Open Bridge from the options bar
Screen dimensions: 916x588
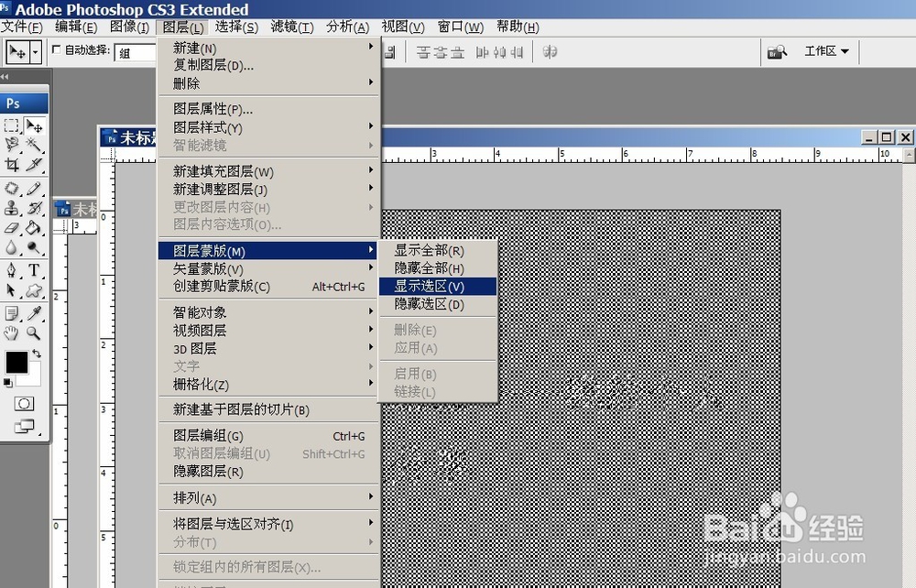point(777,52)
